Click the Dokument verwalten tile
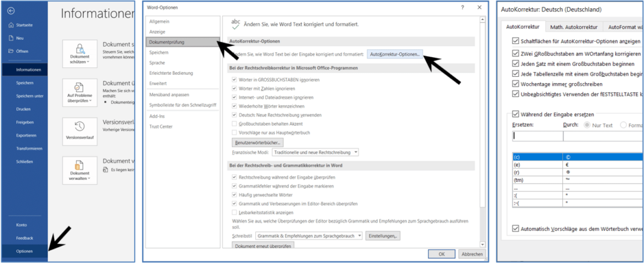 coord(80,171)
